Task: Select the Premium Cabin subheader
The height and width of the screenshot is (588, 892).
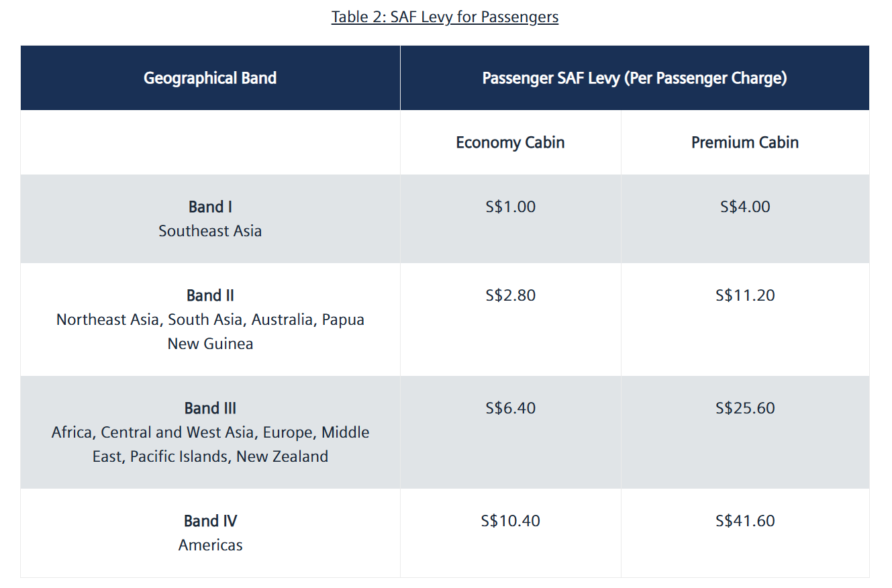Action: [x=745, y=142]
